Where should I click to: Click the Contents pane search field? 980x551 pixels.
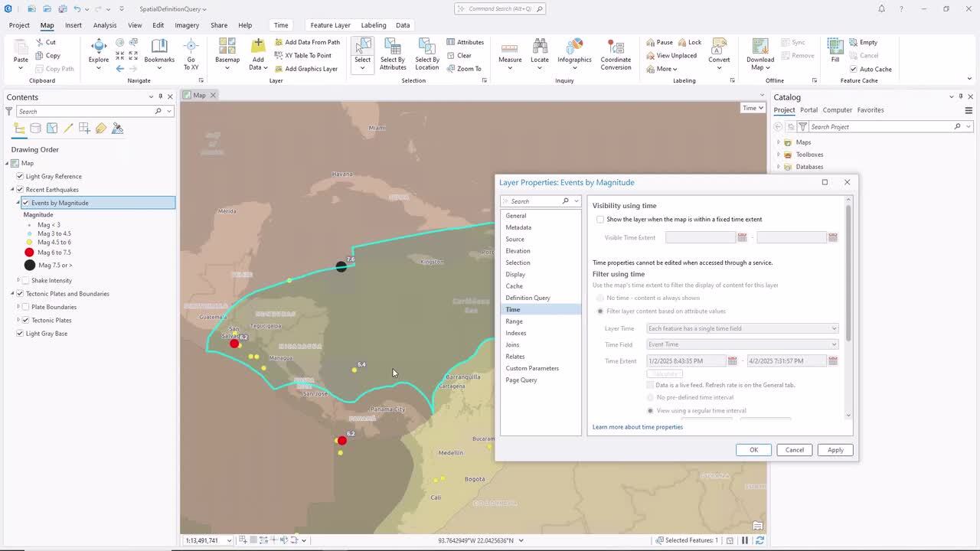point(86,112)
